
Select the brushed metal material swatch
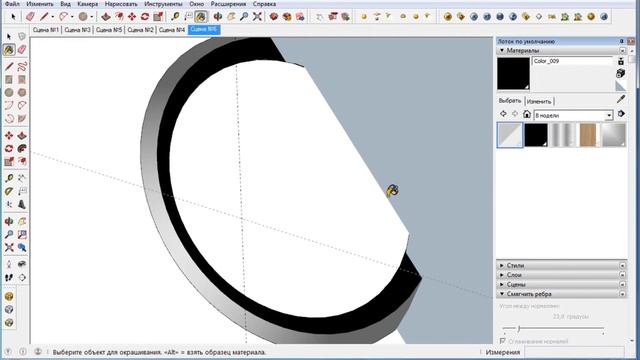point(562,135)
